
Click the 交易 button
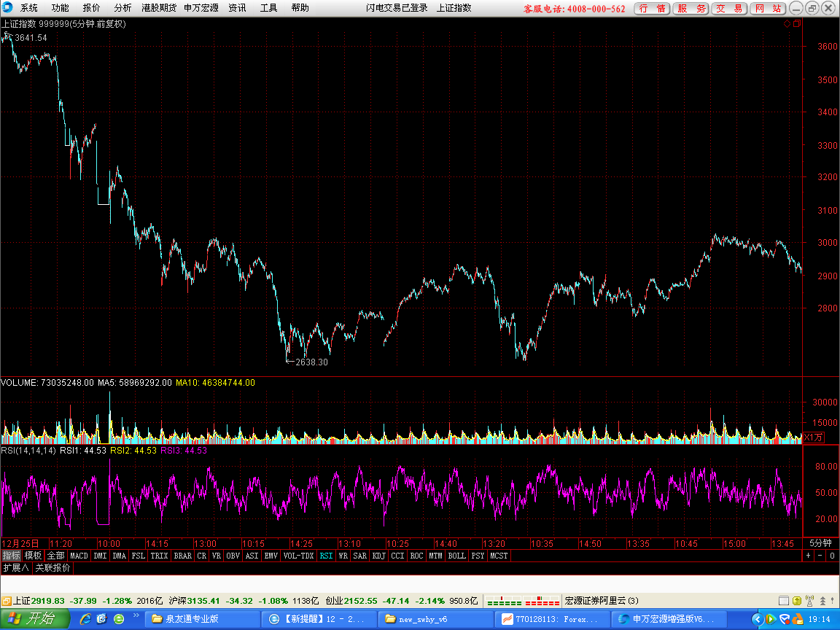coord(730,9)
